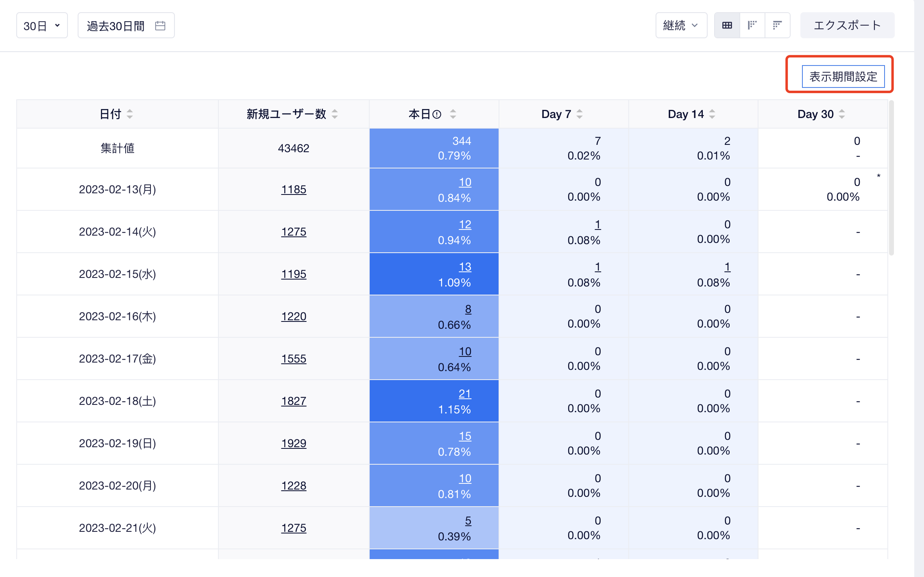Screen dimensions: 924x577
Task: Click 本日 value 13 for 2023-02-15
Action: tap(465, 267)
